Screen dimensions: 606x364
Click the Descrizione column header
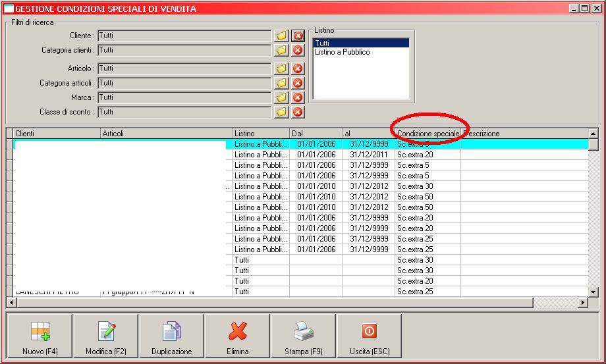524,134
